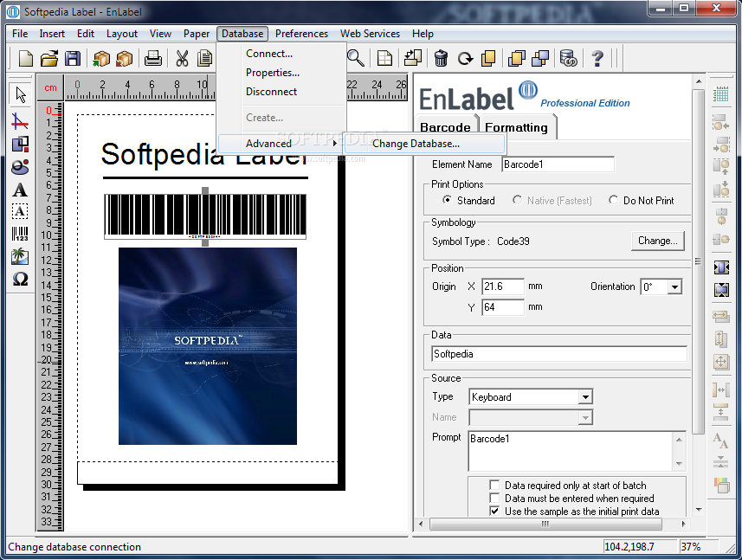
Task: Select the boxed A text frame tool
Action: [20, 211]
